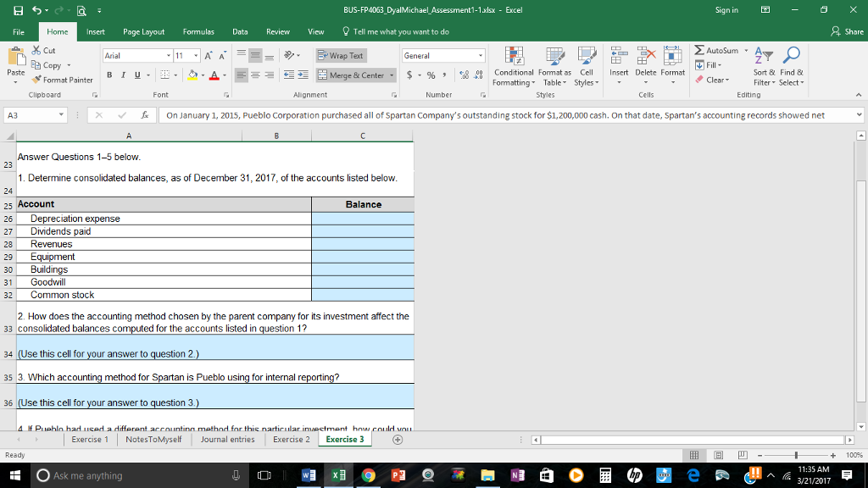The width and height of the screenshot is (868, 488).
Task: Toggle Wrap Text on selection
Action: (342, 56)
